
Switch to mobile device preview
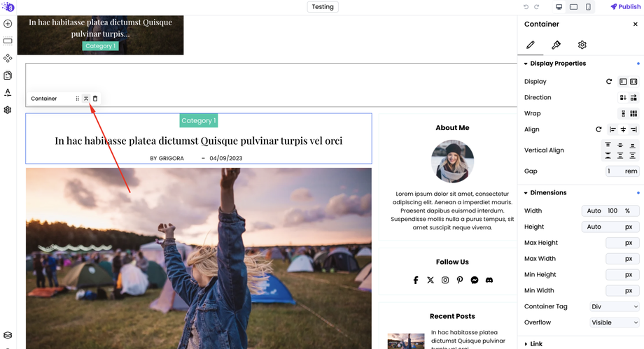[588, 6]
